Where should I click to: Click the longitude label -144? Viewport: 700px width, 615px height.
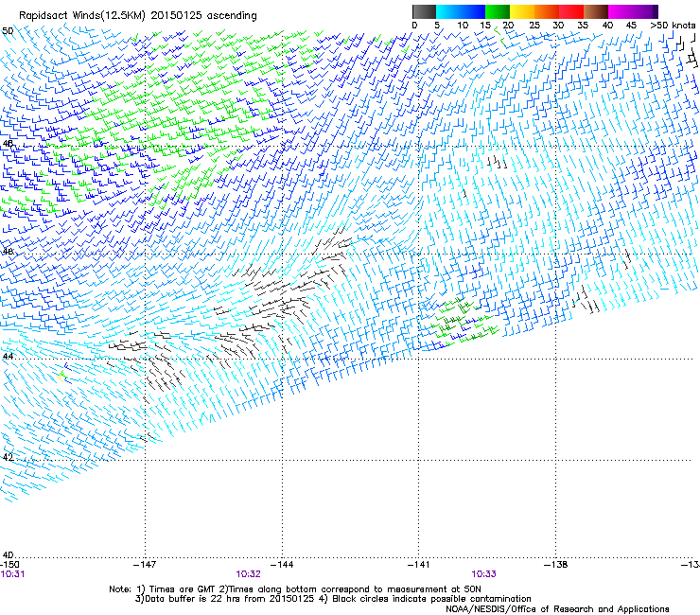(282, 565)
